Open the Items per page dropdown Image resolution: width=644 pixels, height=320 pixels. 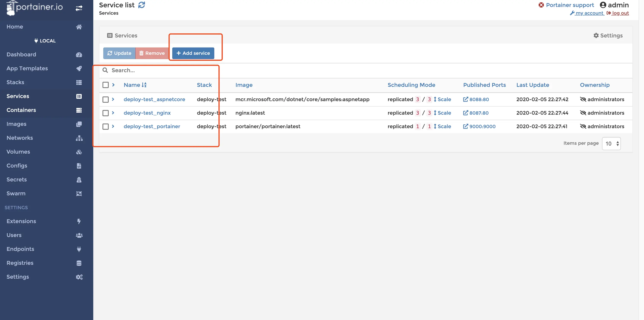coord(611,144)
